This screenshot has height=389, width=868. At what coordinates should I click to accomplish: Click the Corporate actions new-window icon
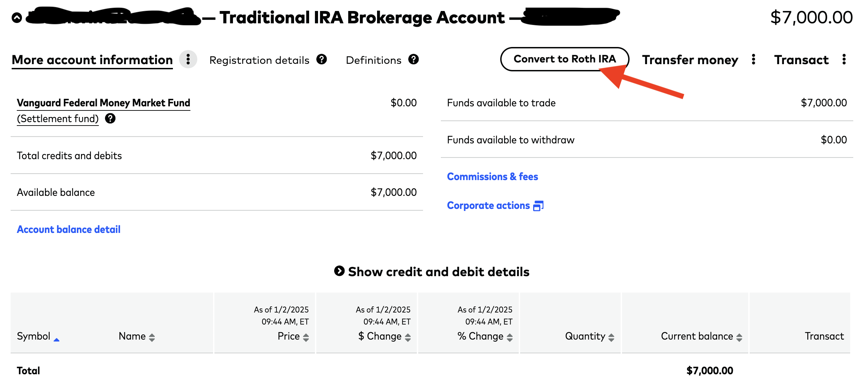point(538,206)
